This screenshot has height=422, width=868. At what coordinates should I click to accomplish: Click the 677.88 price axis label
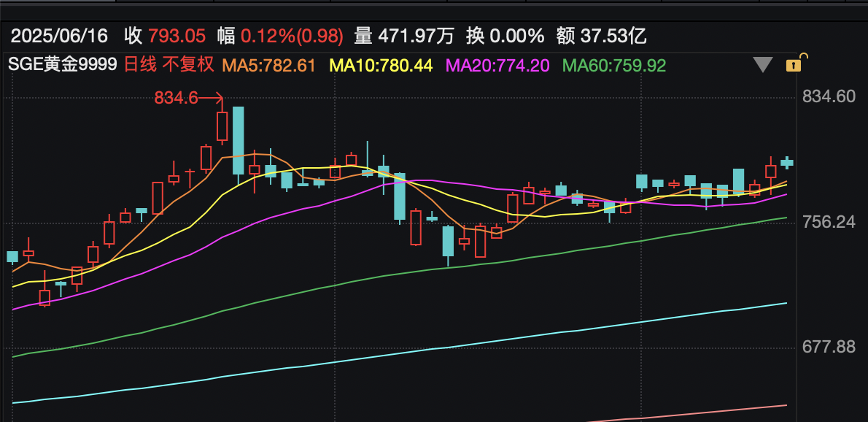point(829,348)
